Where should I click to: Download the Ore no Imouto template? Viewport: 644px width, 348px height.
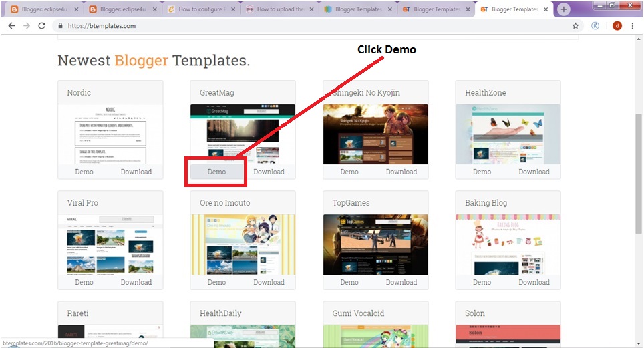269,283
